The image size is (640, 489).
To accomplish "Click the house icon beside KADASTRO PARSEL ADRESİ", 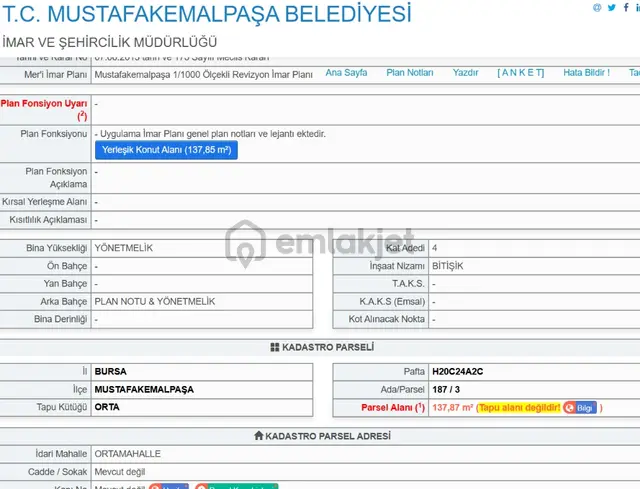I will tap(258, 436).
